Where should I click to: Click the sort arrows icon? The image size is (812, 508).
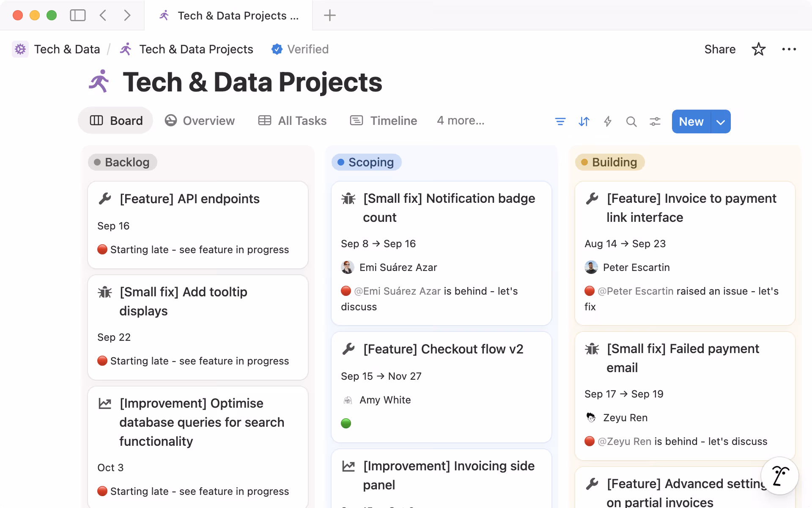(584, 121)
